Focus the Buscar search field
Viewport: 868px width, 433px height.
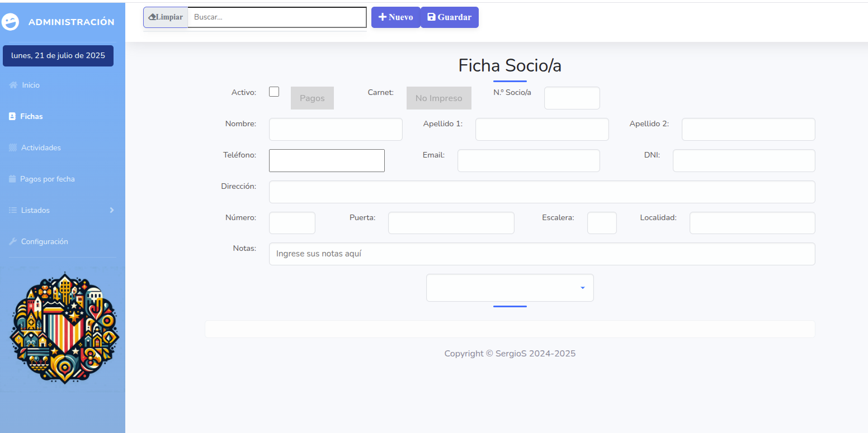[x=277, y=17]
